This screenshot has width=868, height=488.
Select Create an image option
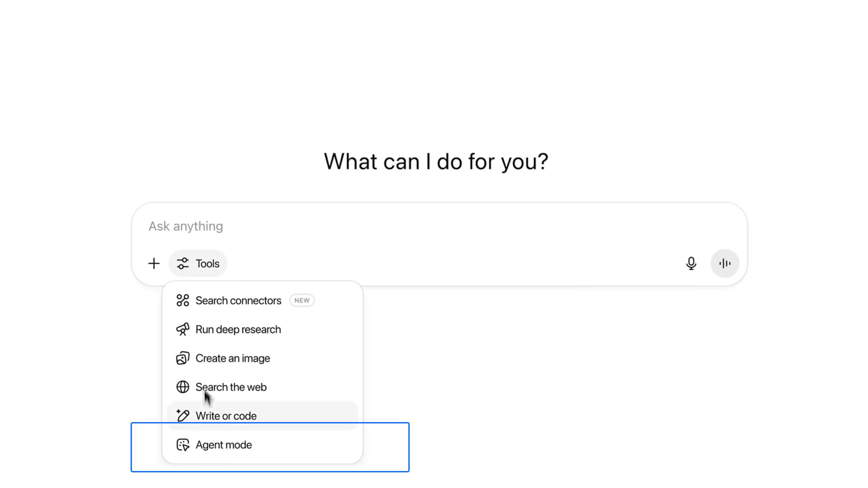pos(262,358)
